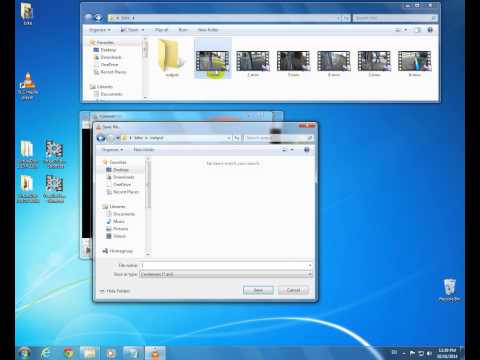This screenshot has height=360, width=480.
Task: Click the help icon in the Save file dialog
Action: (x=307, y=150)
